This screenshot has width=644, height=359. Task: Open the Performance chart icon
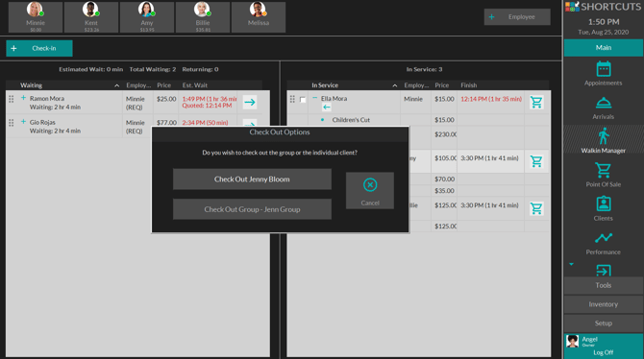point(603,238)
